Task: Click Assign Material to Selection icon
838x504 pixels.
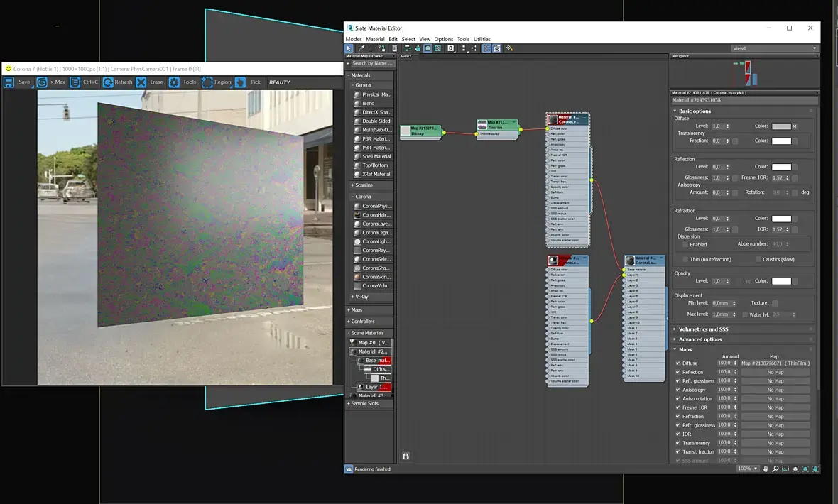Action: click(381, 48)
